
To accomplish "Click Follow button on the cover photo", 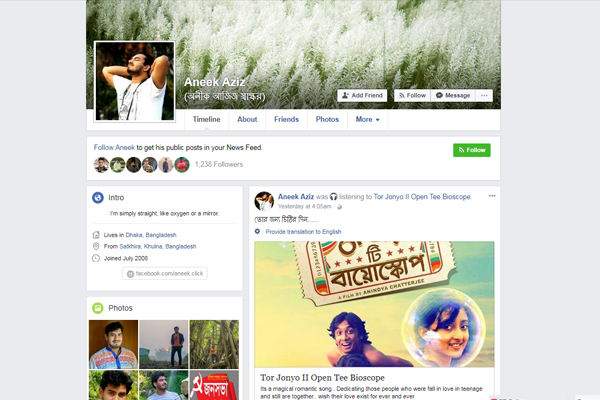I will [412, 95].
